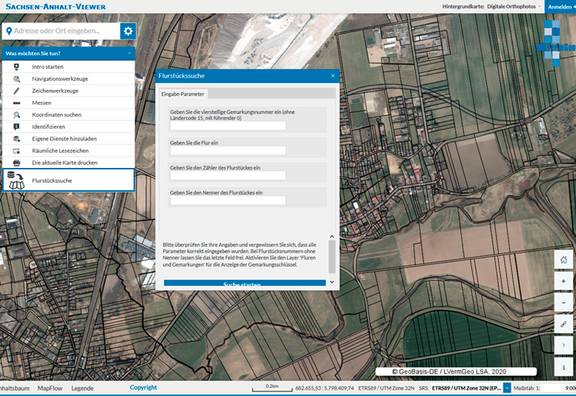
Task: Select 'Die aktuelle Karte drucken' entry
Action: 69,163
